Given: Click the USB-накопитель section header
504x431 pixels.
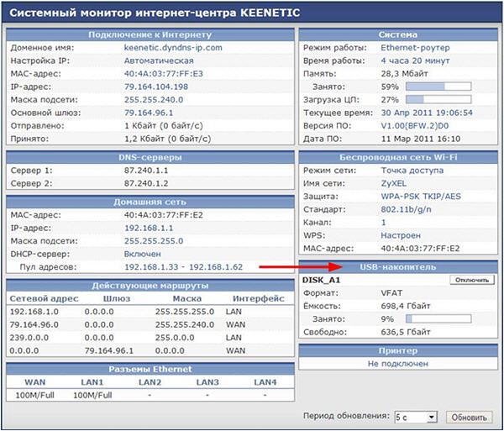Looking at the screenshot, I should pos(397,266).
